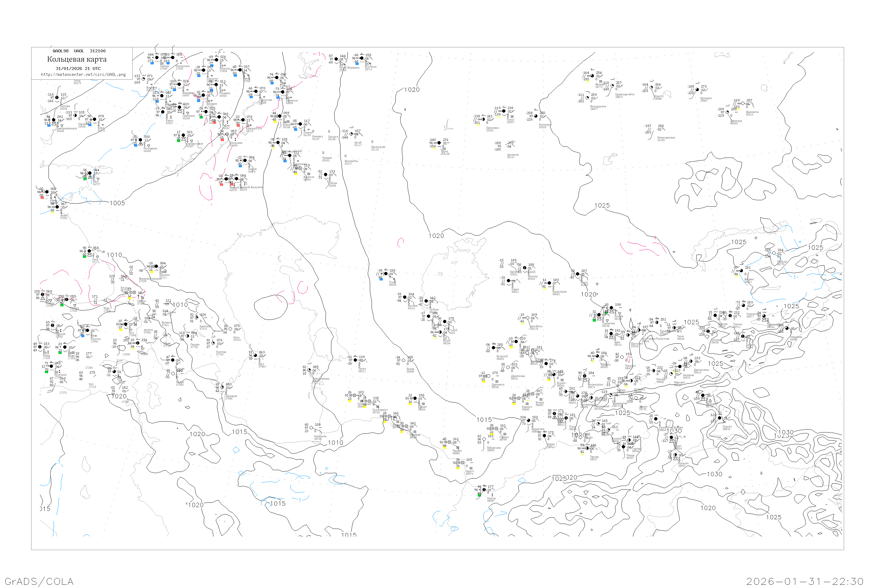Click the yellow square at Анапа
The image size is (882, 588).
click(53, 213)
